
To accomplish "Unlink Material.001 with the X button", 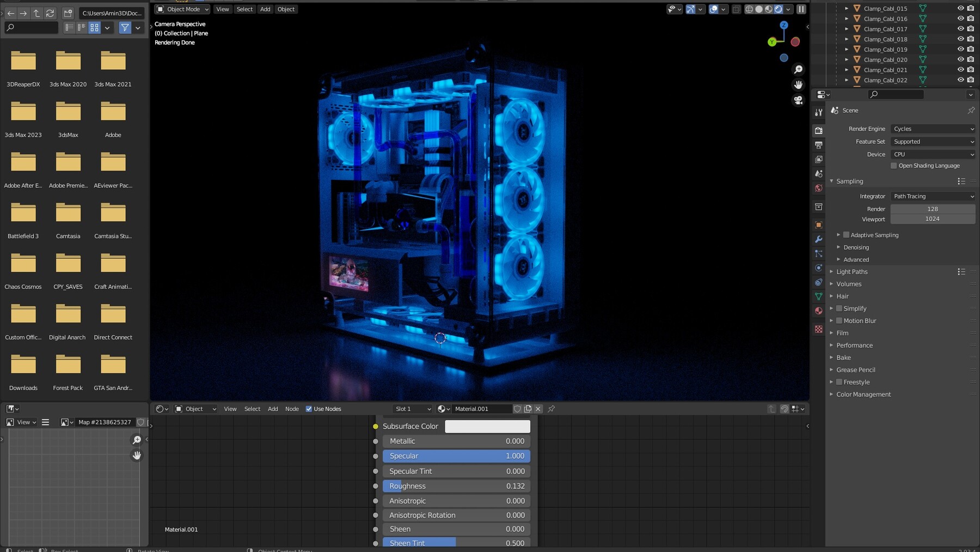I will 538,409.
